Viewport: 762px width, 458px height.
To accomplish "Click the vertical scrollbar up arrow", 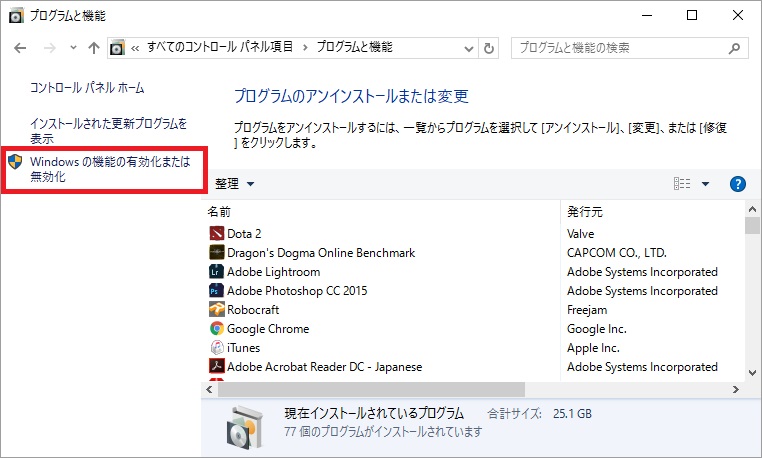I will click(x=752, y=210).
